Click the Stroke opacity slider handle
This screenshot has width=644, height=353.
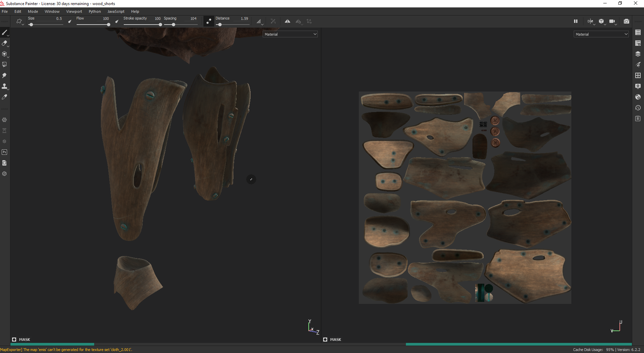tap(160, 25)
